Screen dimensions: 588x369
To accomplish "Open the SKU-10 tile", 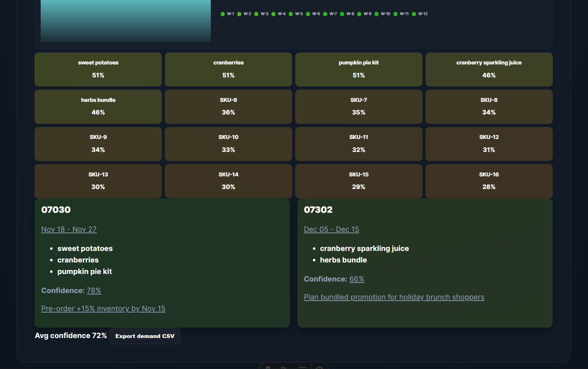I will coord(228,144).
